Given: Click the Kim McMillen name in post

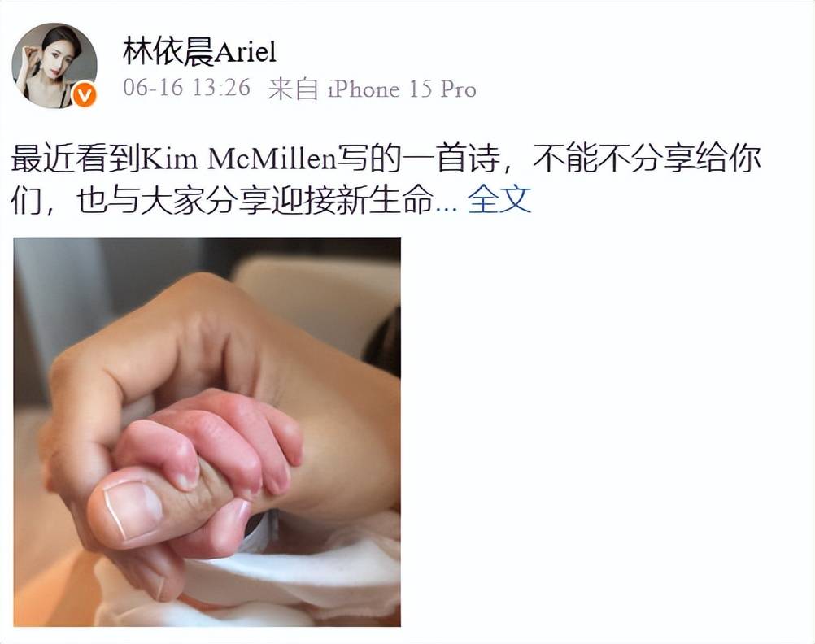Looking at the screenshot, I should [x=239, y=159].
